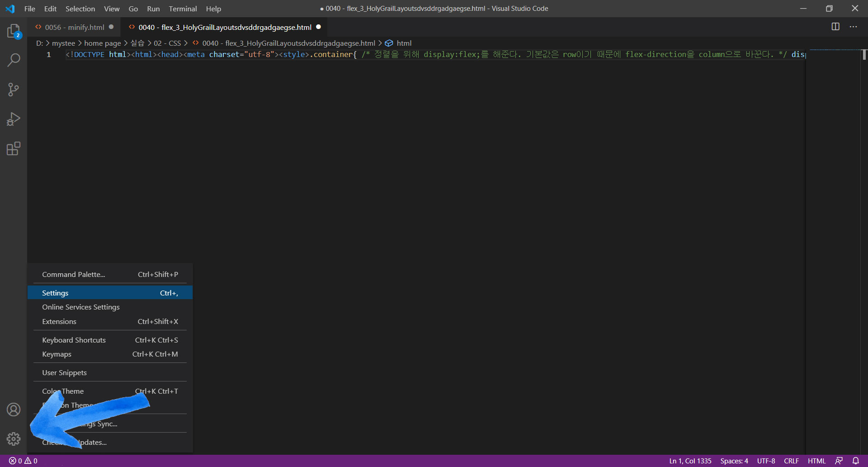868x467 pixels.
Task: Click unsaved dot on 0056 - minify.html tab
Action: [x=111, y=27]
